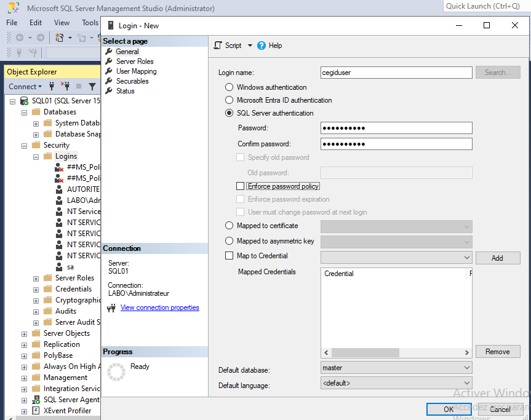Select Microsoft Entra ID authentication option
Viewport: 531px width, 420px height.
[x=230, y=100]
